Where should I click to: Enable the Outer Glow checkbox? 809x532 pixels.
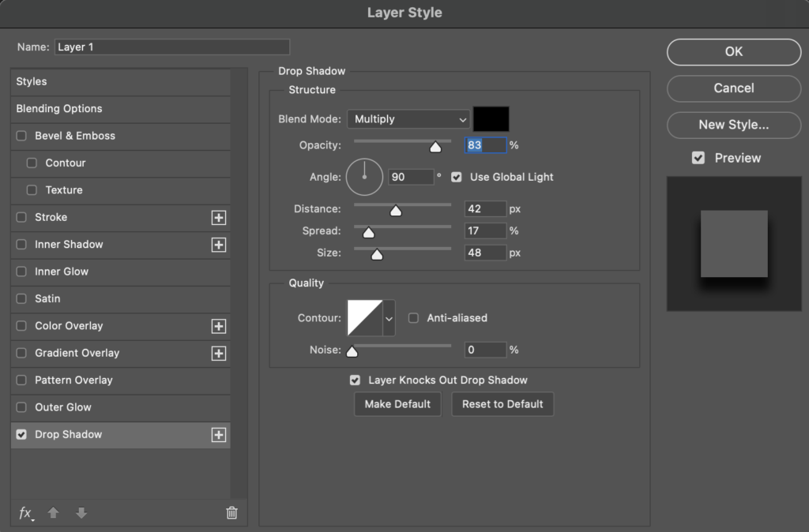pos(21,407)
